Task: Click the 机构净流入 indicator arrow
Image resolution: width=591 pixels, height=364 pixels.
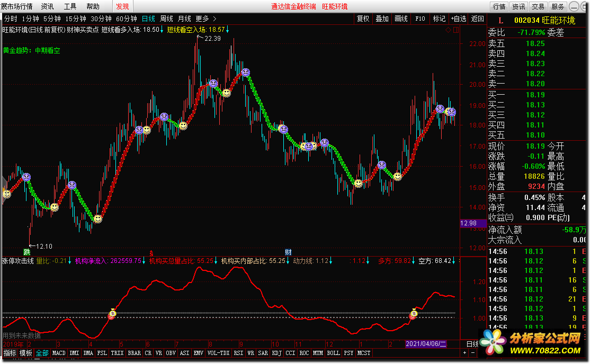Action: 144,261
